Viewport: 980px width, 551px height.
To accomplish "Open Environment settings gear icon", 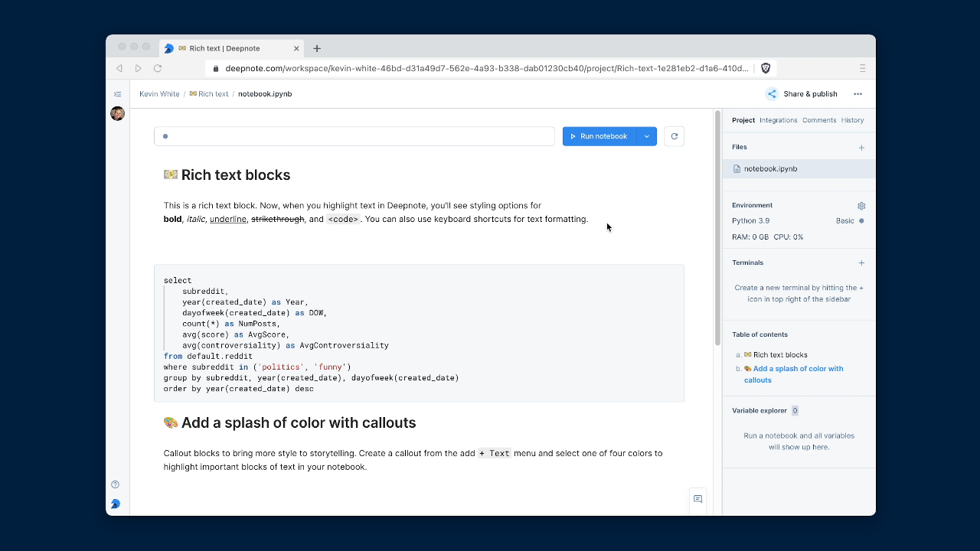I will click(x=861, y=206).
